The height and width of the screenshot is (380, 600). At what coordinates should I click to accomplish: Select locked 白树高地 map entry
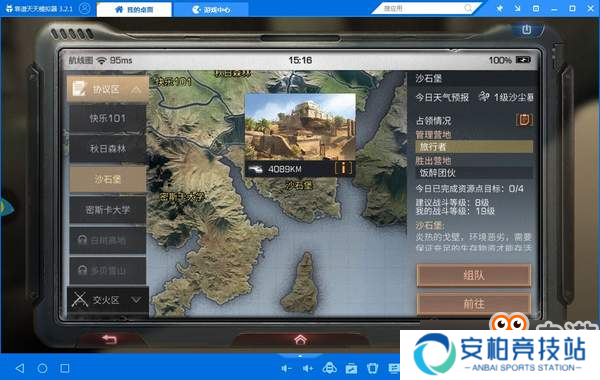[108, 240]
